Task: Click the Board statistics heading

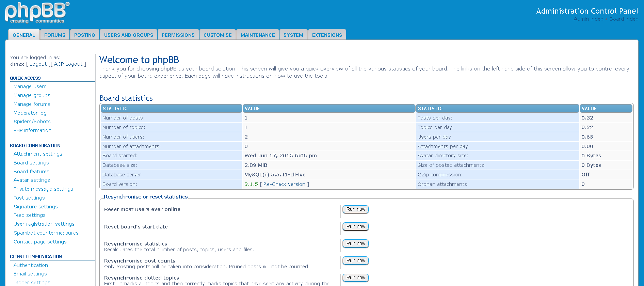Action: pos(126,98)
